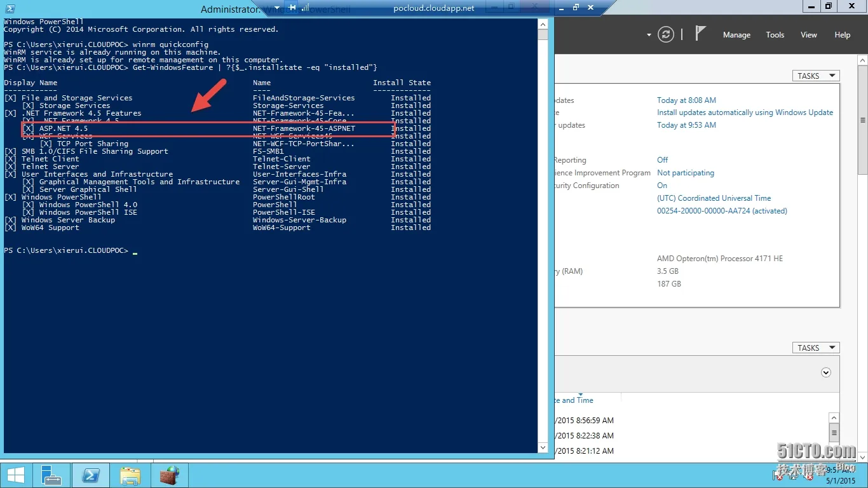This screenshot has height=488, width=868.
Task: Click the 'SMB 1.0/CIFS File Sharing Support' row
Action: click(217, 151)
